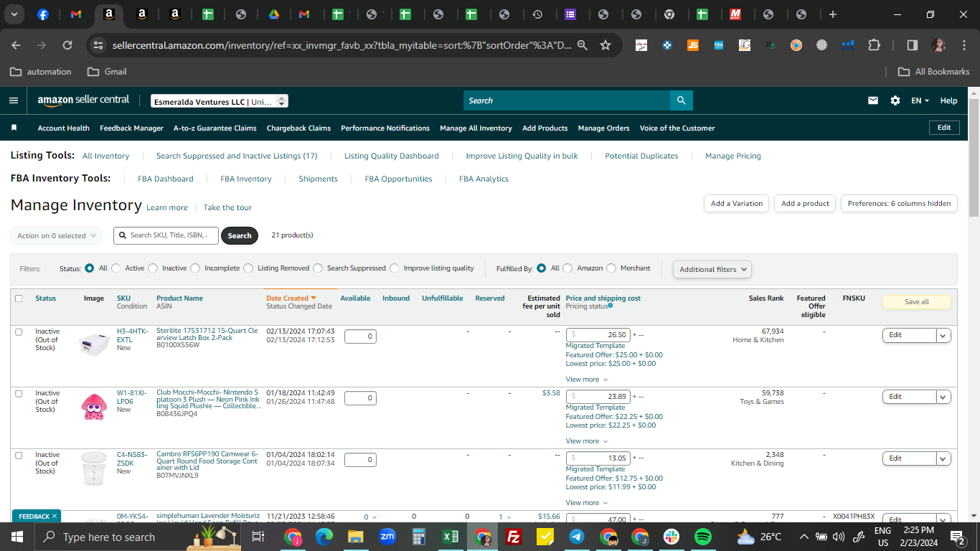The width and height of the screenshot is (980, 551).
Task: Open the Action on 0 selected dropdown
Action: [x=56, y=235]
